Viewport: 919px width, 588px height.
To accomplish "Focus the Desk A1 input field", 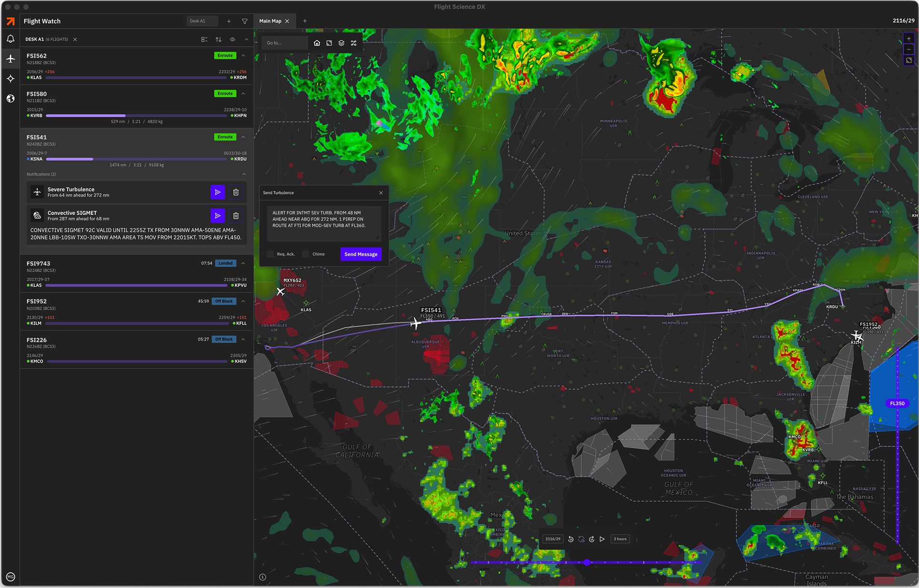I will [x=202, y=21].
